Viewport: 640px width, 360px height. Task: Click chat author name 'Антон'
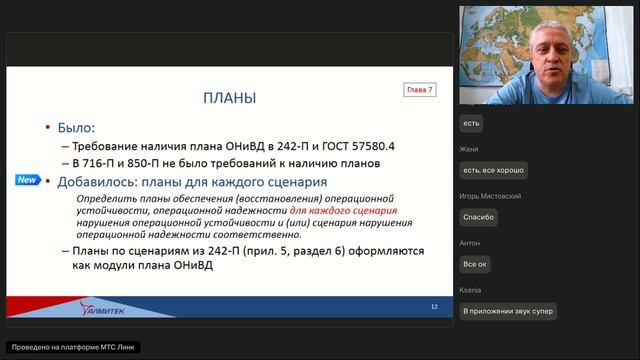(469, 243)
